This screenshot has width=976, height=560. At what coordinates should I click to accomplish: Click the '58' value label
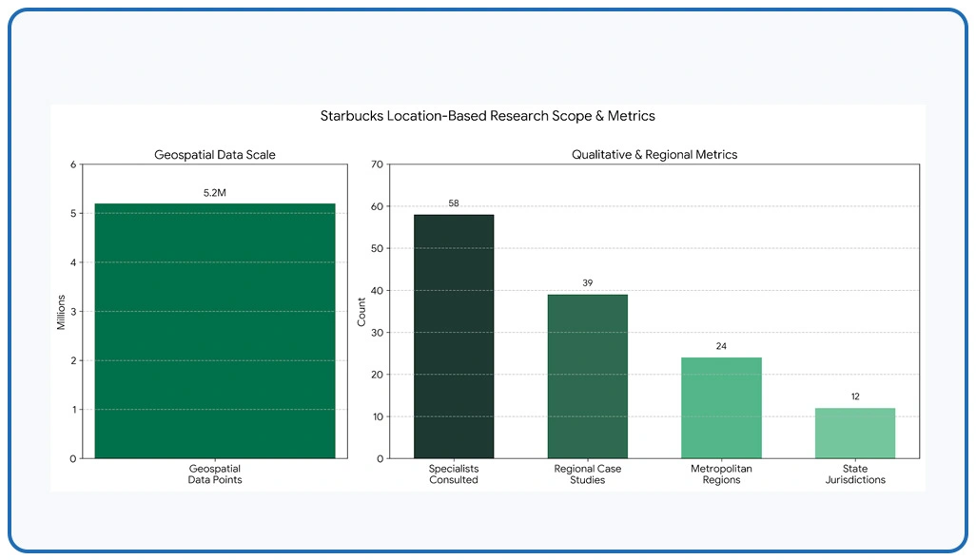(454, 203)
